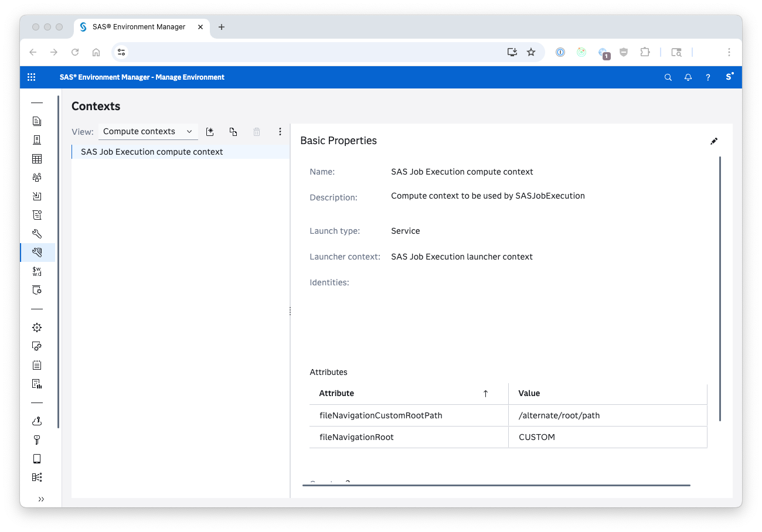Reload the page
762x532 pixels.
click(75, 52)
